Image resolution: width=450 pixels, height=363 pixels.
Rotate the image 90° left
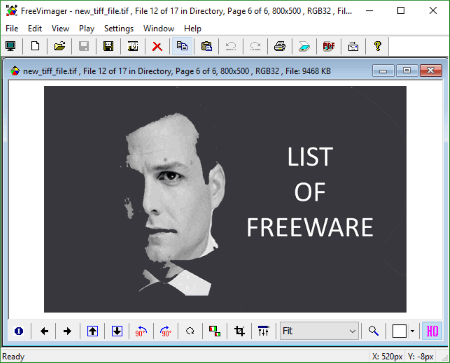(x=141, y=331)
